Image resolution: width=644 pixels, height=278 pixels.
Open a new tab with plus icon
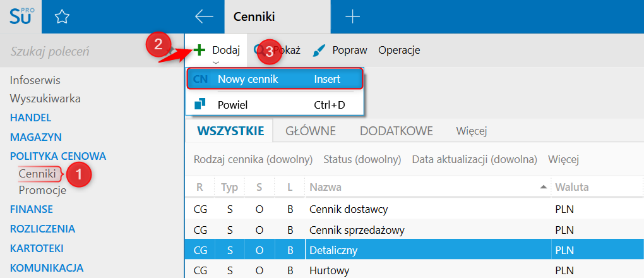coord(352,17)
